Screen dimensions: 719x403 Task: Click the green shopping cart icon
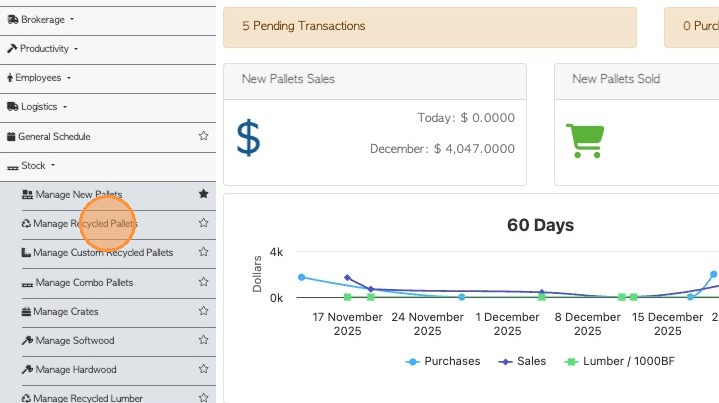[x=583, y=140]
